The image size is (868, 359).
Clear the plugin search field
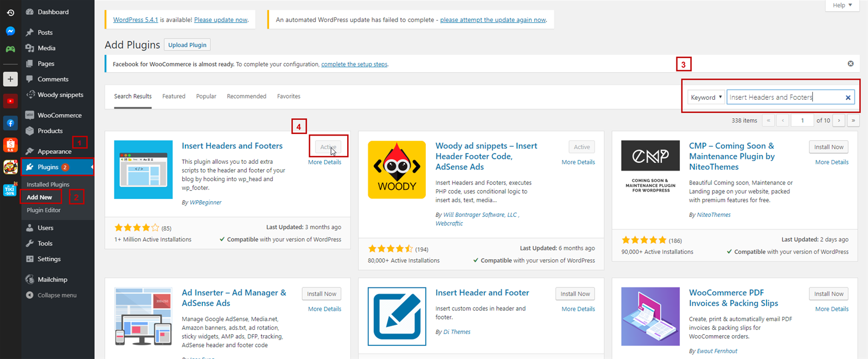[x=848, y=98]
